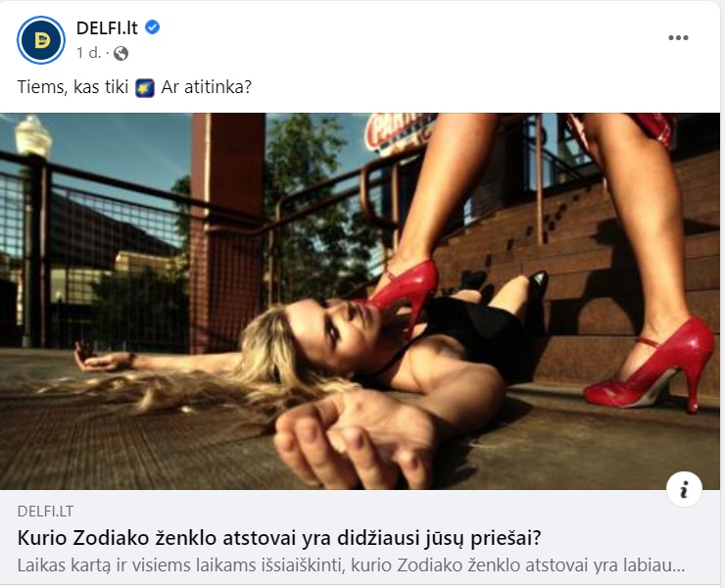Click the red sign at photo top
Screen dimensions: 725x588
[x=399, y=132]
